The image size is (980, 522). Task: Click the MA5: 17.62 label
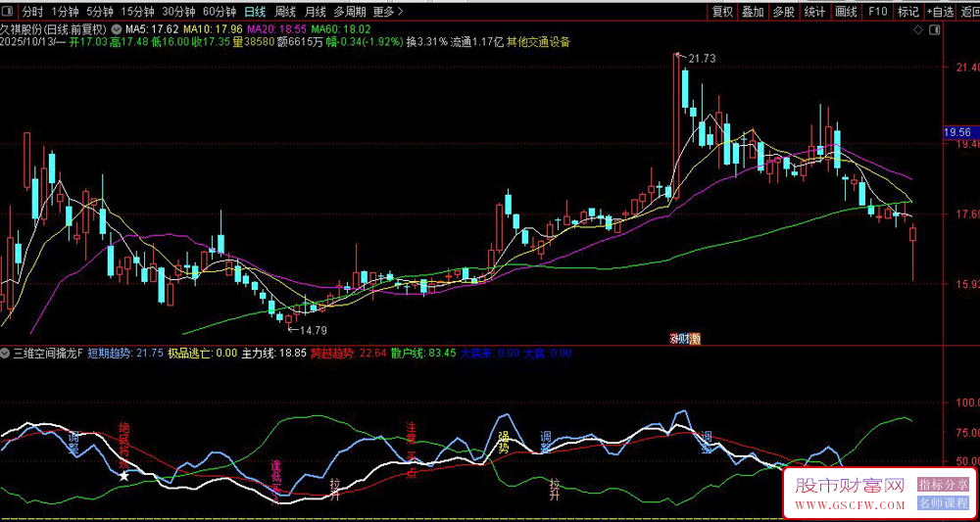152,29
